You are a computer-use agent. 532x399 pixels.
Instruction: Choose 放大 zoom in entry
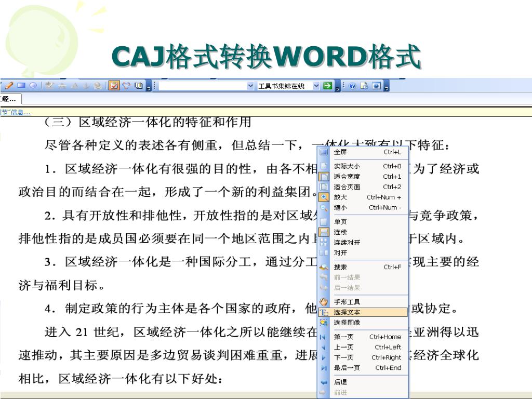coord(363,197)
